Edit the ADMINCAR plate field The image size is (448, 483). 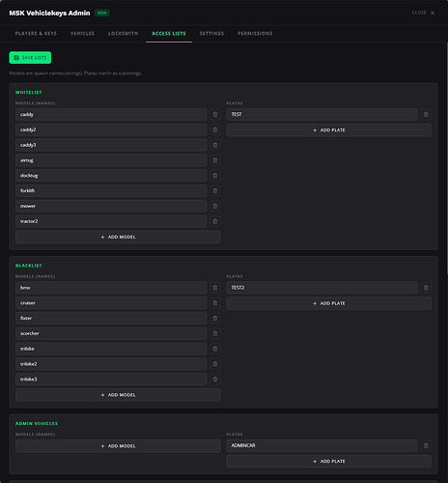(x=322, y=445)
